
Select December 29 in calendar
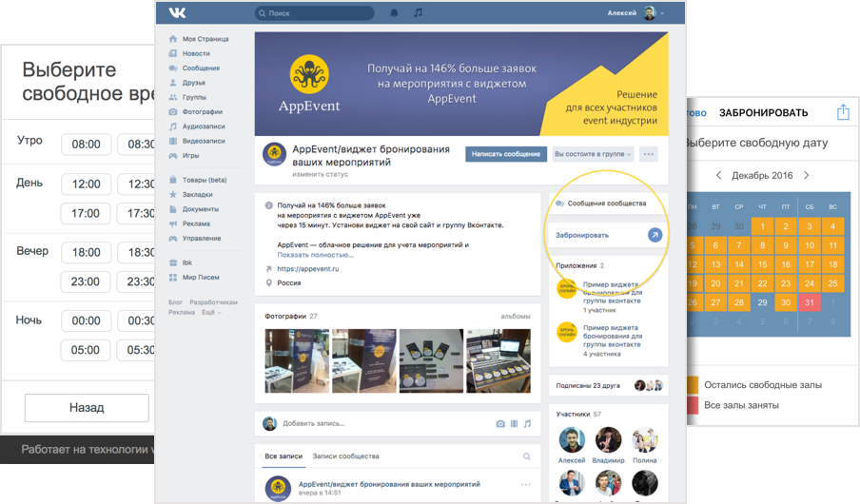[x=762, y=302]
